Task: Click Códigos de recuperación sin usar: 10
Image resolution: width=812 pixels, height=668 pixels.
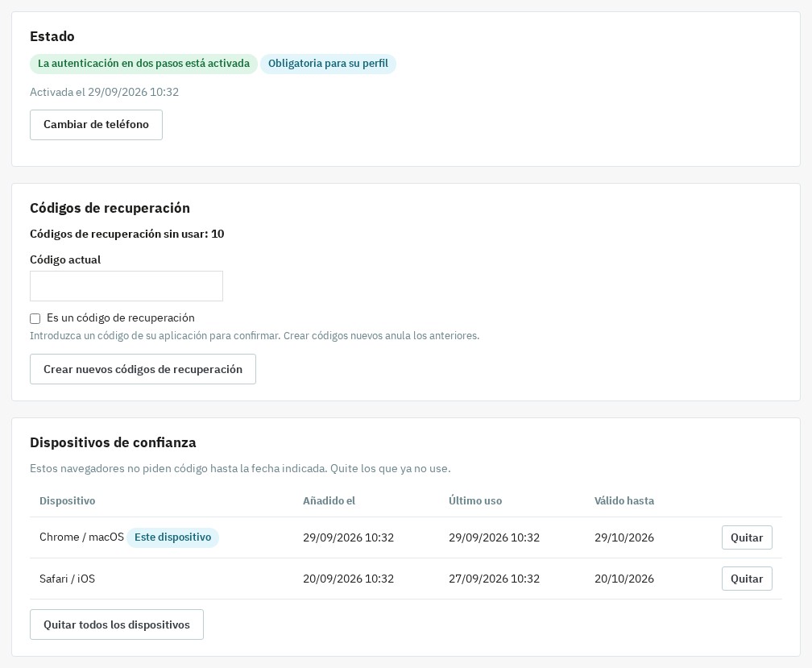Action: point(127,234)
